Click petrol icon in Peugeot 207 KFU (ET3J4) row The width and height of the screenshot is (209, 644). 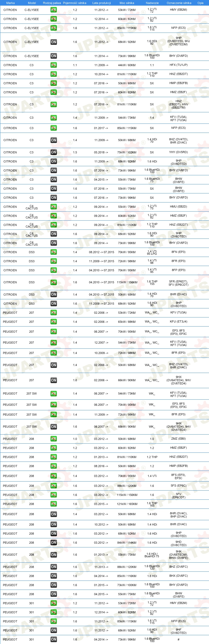(x=54, y=322)
